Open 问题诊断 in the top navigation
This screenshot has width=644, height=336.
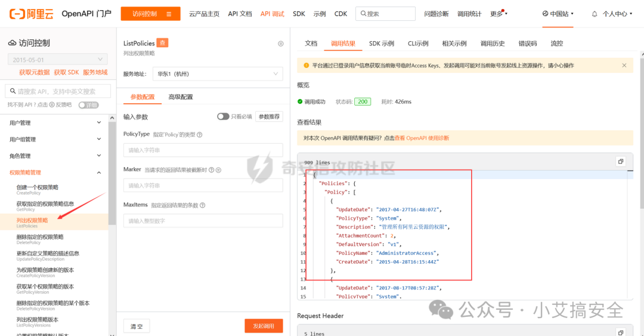pos(436,14)
